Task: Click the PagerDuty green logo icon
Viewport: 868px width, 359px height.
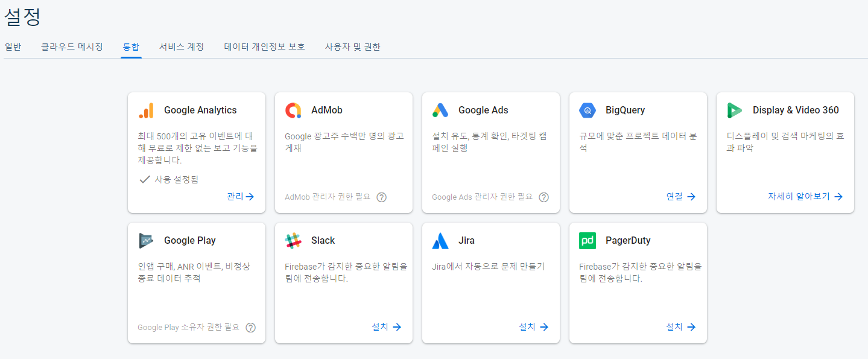Action: [x=588, y=241]
